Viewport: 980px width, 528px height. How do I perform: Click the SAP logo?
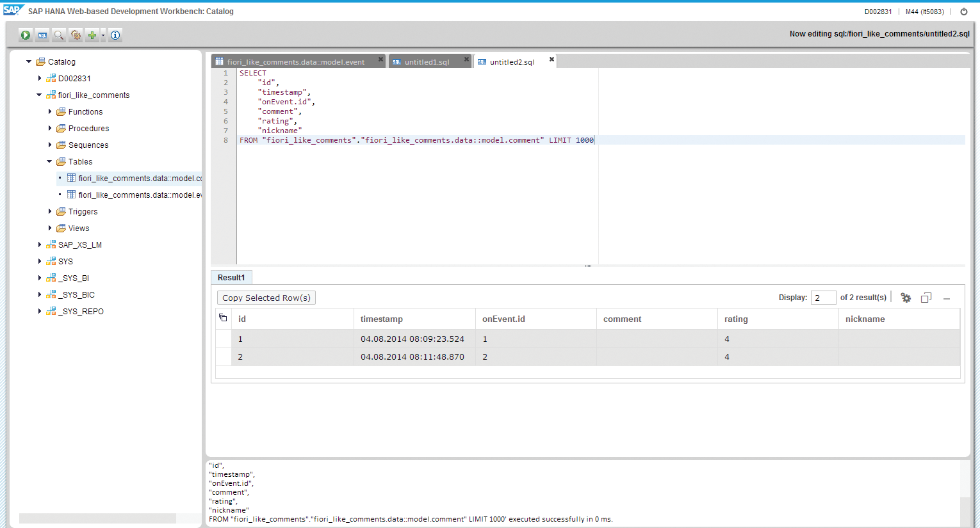[x=13, y=10]
